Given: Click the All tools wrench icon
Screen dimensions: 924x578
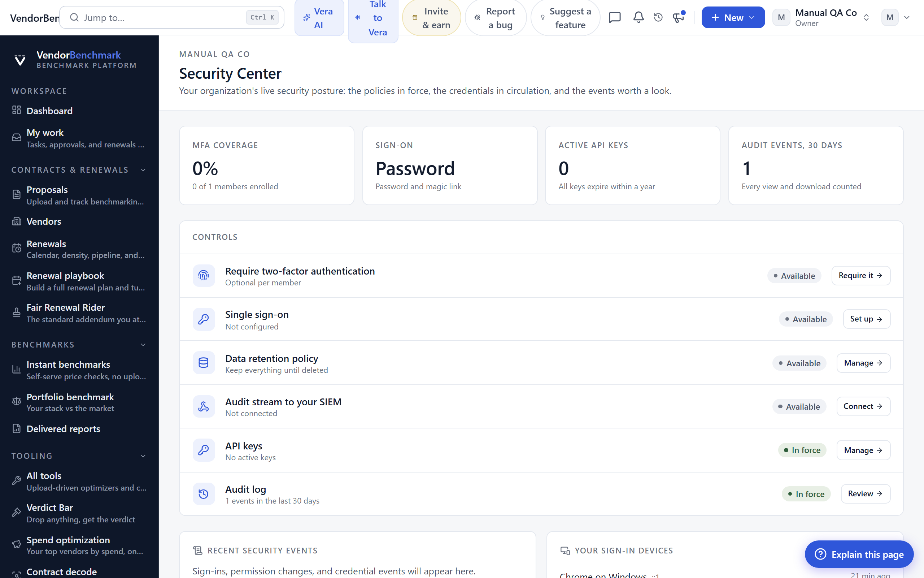Looking at the screenshot, I should (x=16, y=481).
